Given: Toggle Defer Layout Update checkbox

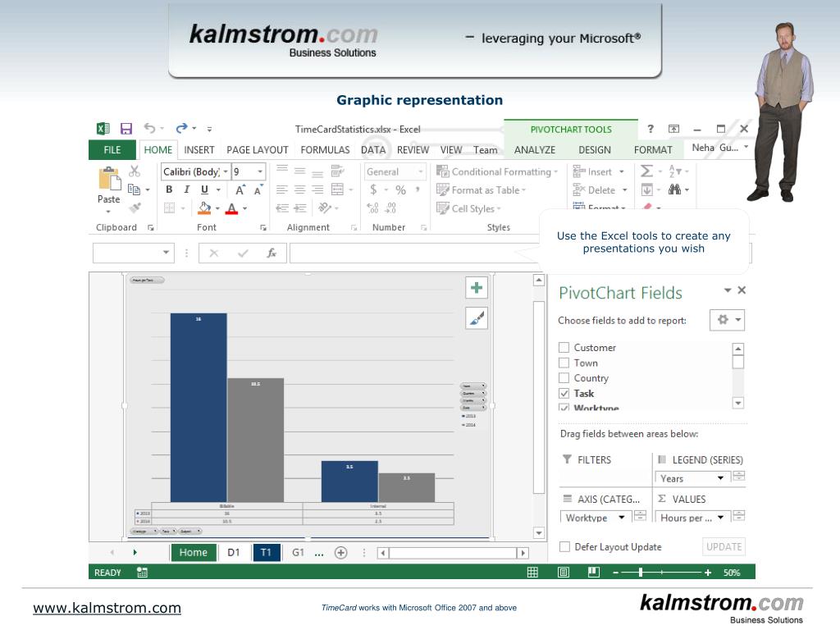Looking at the screenshot, I should [564, 546].
